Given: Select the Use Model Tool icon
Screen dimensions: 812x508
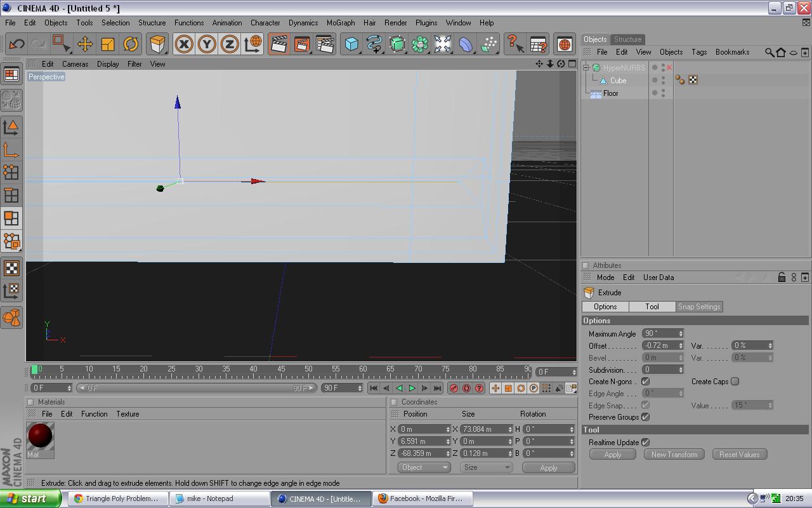Looking at the screenshot, I should coord(11,126).
